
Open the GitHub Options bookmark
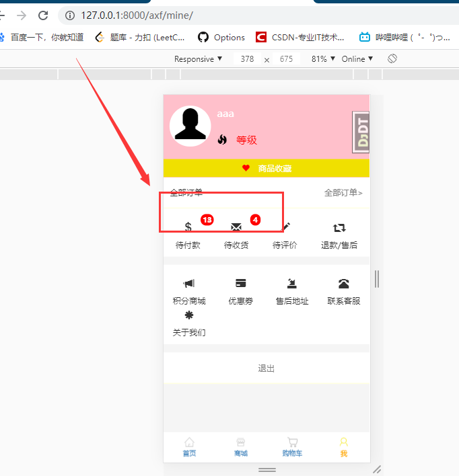pyautogui.click(x=221, y=38)
